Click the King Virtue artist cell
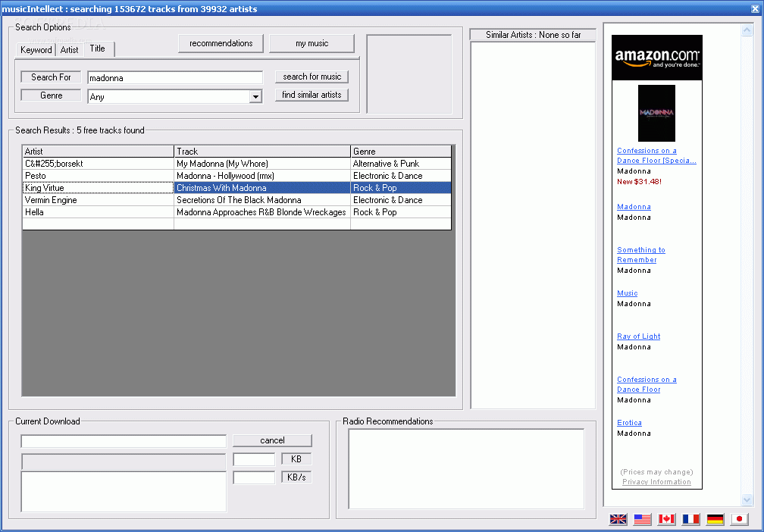Screen dimensions: 764x532 click(98, 188)
